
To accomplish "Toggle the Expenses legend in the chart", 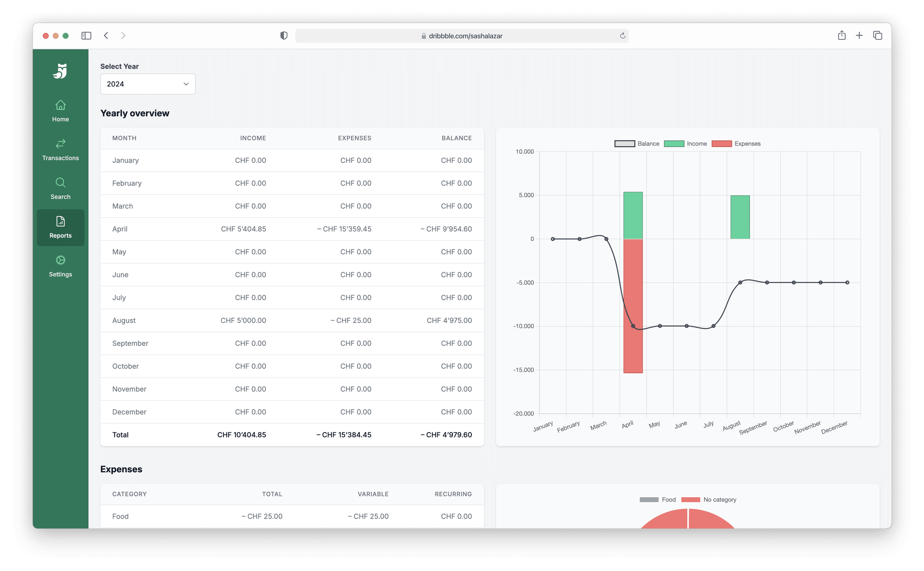I will coord(736,143).
